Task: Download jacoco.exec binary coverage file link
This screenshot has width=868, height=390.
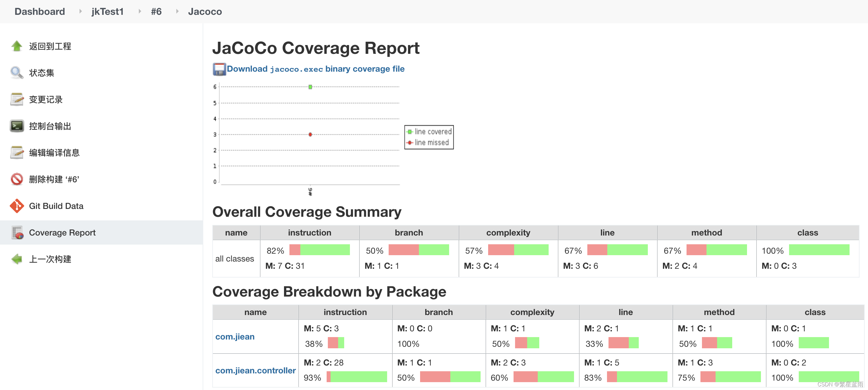Action: (315, 69)
